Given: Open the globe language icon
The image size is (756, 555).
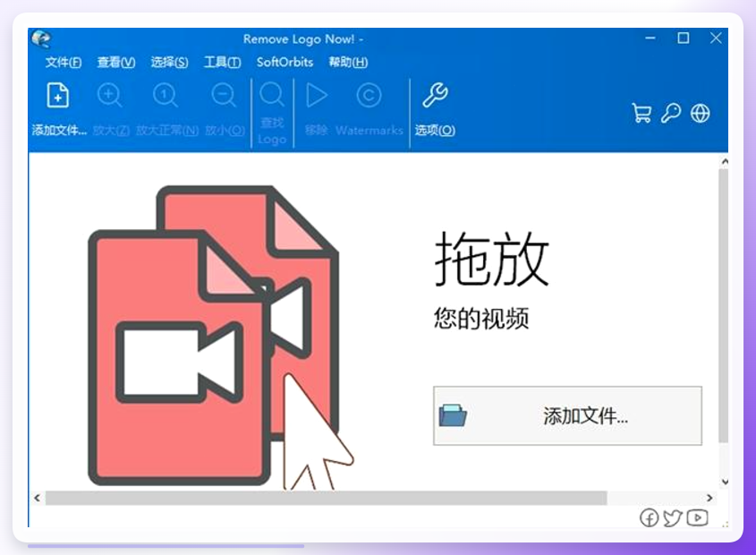Looking at the screenshot, I should (700, 114).
